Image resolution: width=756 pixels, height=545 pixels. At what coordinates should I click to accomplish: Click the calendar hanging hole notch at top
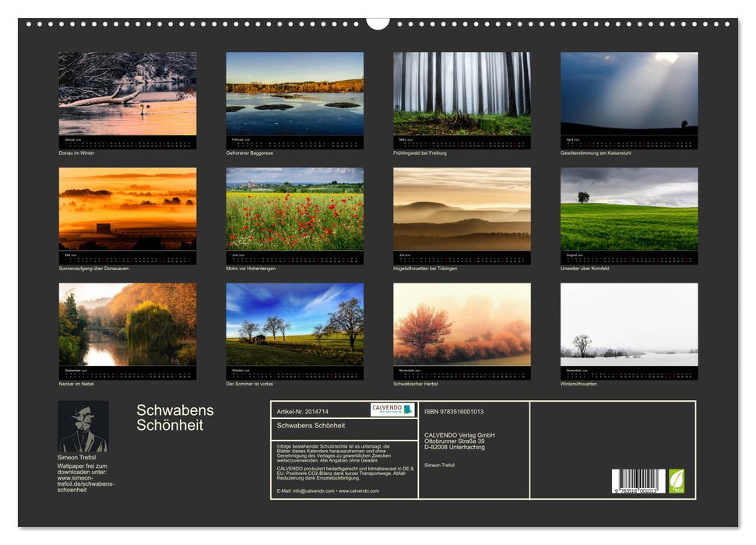(x=378, y=22)
